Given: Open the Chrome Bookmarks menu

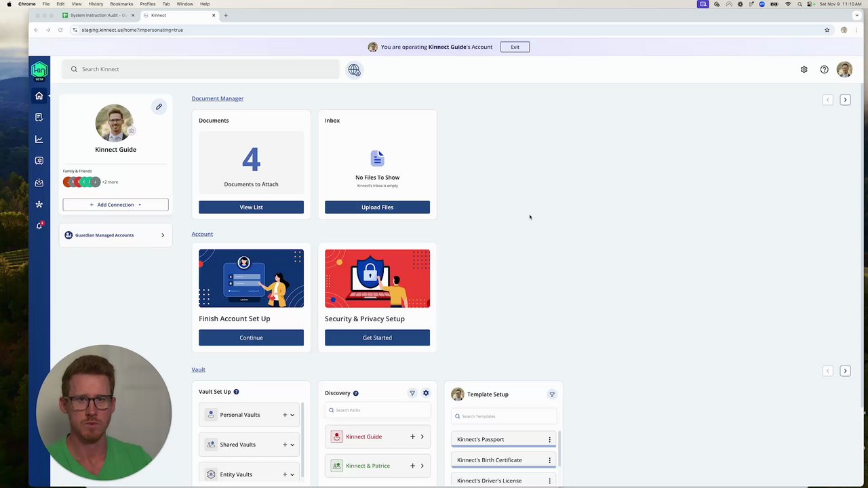Looking at the screenshot, I should click(x=121, y=4).
